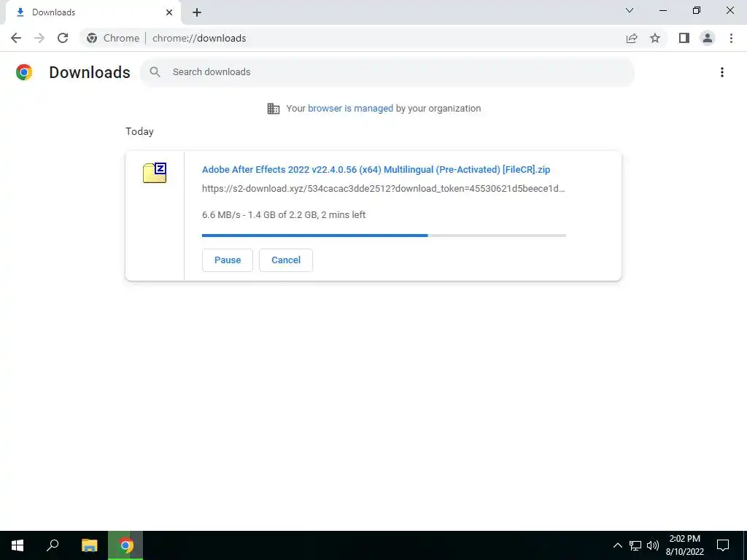Click the s2-download.xyz source URL
The height and width of the screenshot is (560, 747).
(x=384, y=189)
